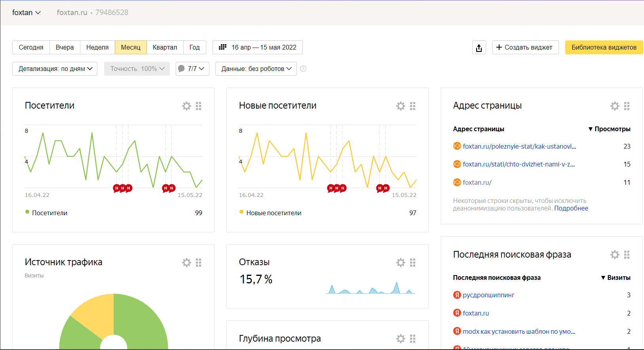
Task: Select the Месяц period tab
Action: tap(131, 47)
